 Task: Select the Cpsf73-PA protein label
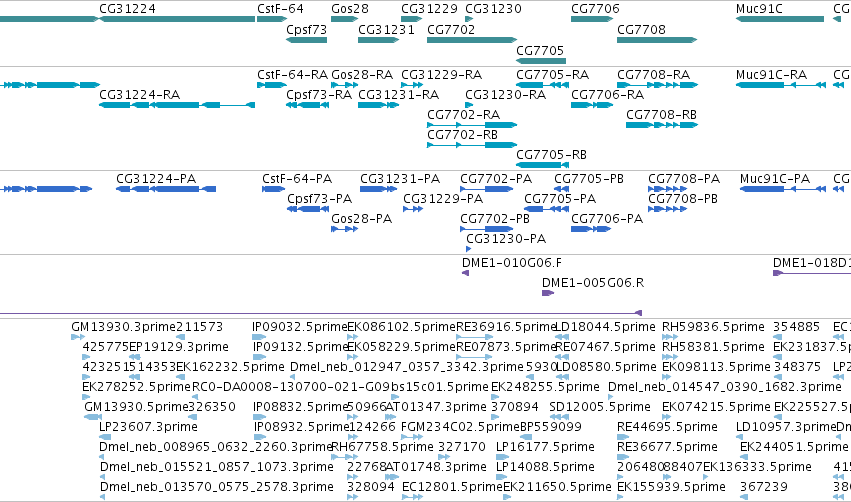click(x=319, y=199)
